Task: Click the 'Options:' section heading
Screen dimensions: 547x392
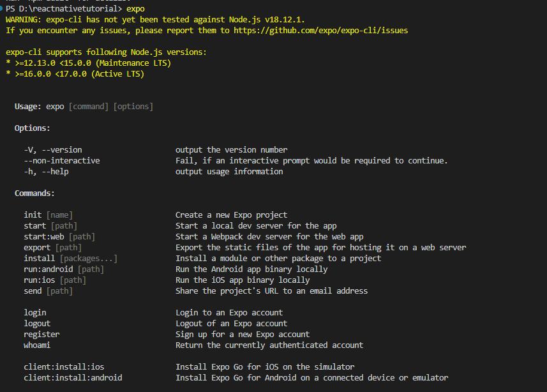Action: click(33, 128)
